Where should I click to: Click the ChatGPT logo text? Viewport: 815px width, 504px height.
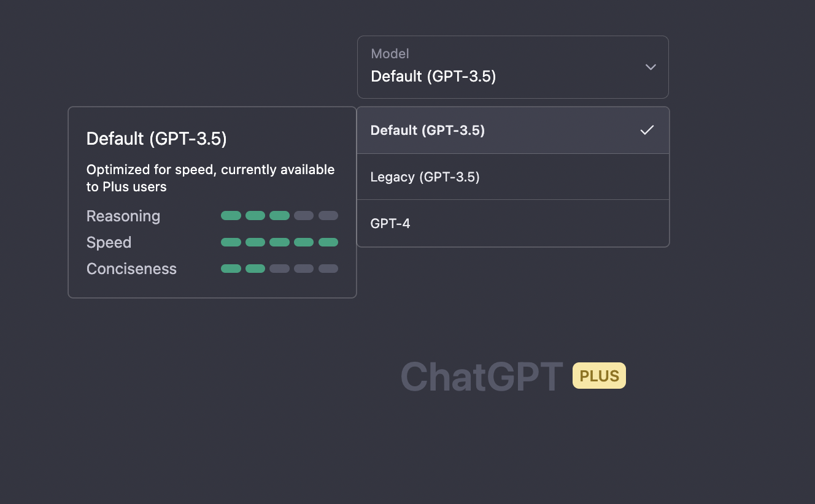[482, 376]
